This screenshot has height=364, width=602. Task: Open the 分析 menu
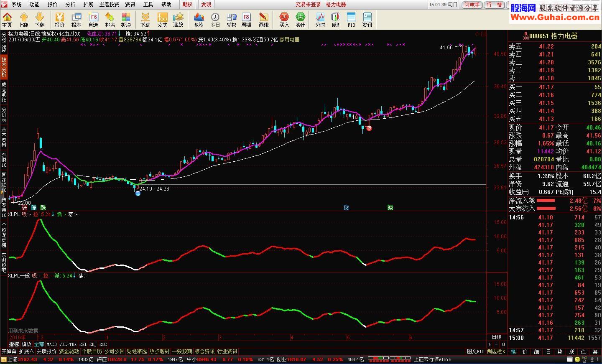71,4
